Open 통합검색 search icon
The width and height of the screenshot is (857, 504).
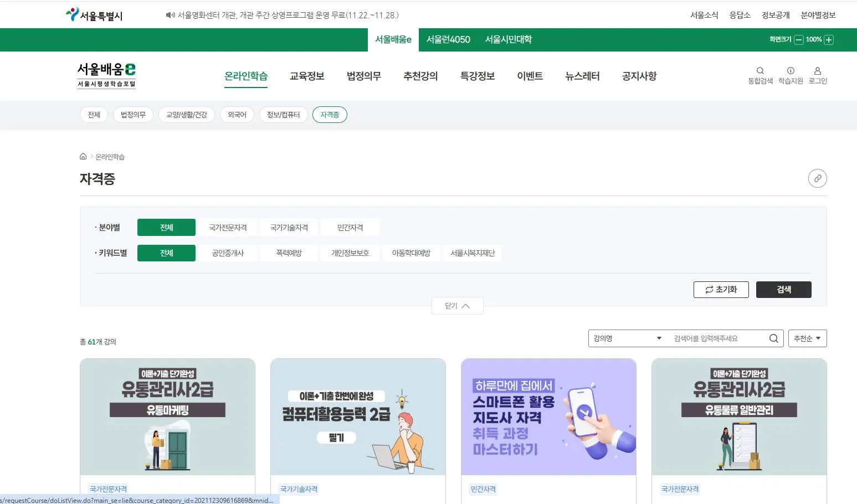pyautogui.click(x=760, y=70)
